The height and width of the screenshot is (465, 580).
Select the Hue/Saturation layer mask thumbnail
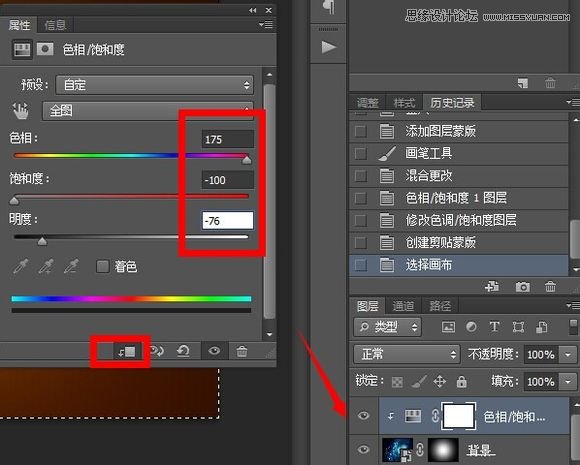(458, 416)
